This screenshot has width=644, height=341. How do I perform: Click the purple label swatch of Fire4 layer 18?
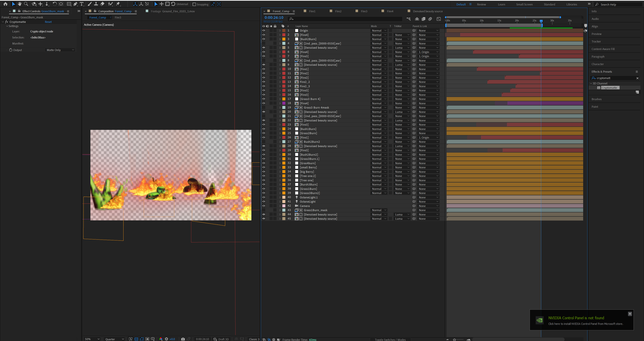[284, 103]
